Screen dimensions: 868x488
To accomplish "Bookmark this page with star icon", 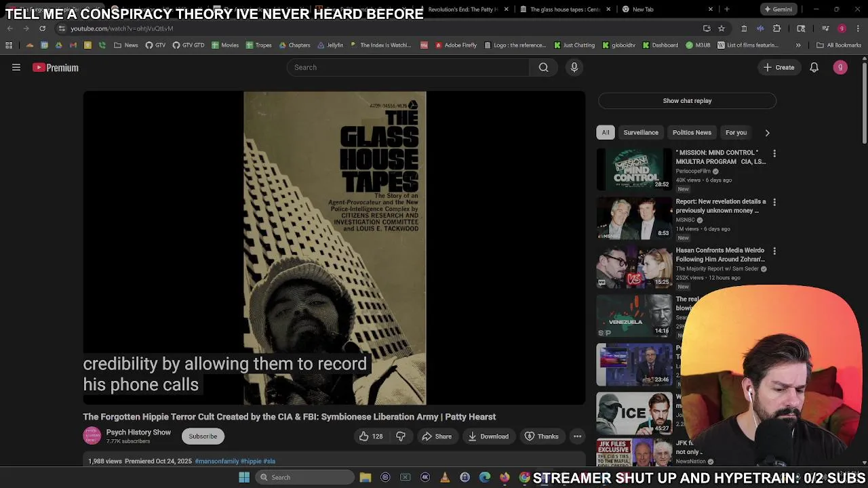I will click(722, 28).
